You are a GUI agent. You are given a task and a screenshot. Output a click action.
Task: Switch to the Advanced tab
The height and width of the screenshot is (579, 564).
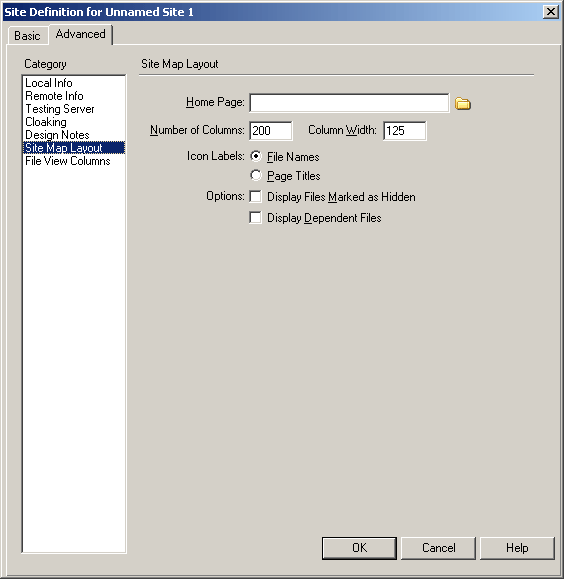point(81,34)
